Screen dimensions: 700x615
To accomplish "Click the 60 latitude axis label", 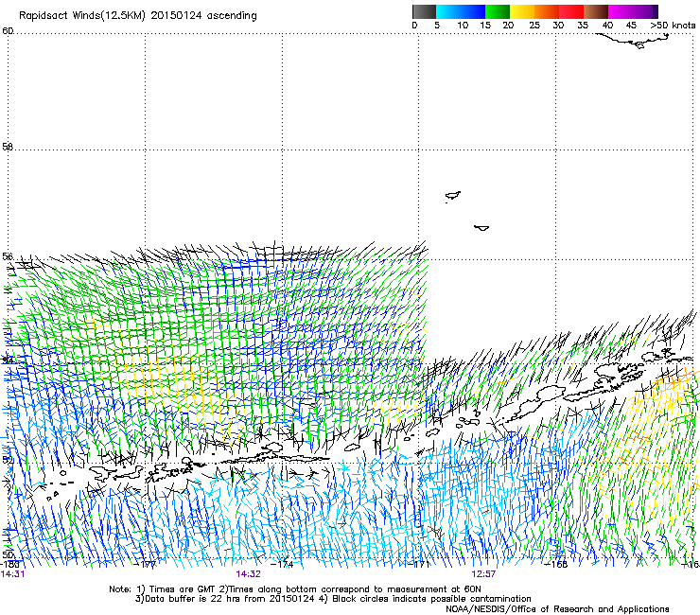I will (x=8, y=31).
